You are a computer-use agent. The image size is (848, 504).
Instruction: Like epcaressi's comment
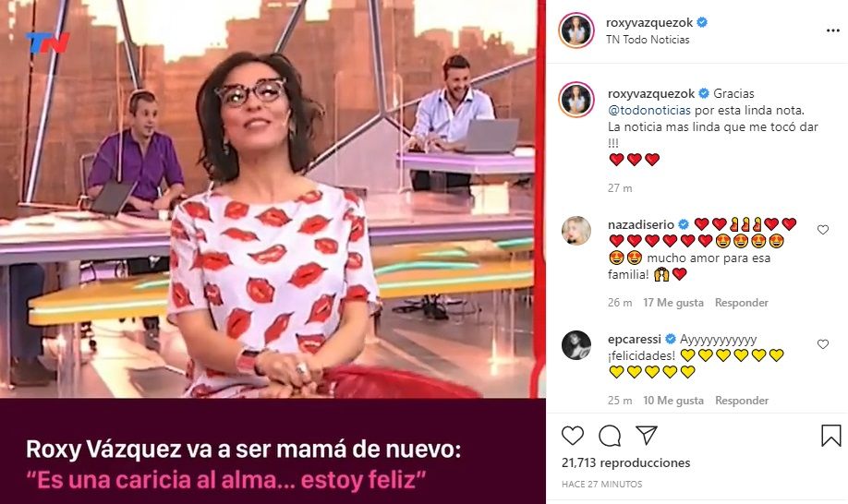(x=822, y=344)
